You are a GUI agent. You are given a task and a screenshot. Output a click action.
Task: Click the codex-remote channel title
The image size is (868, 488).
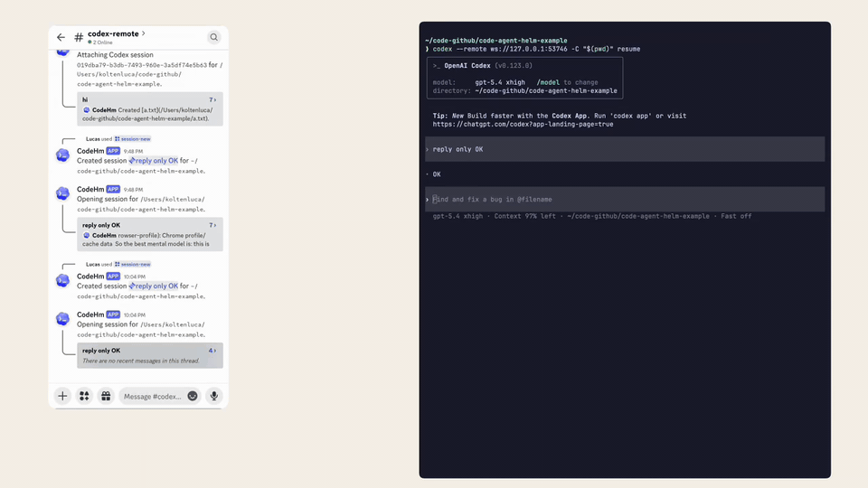coord(113,33)
